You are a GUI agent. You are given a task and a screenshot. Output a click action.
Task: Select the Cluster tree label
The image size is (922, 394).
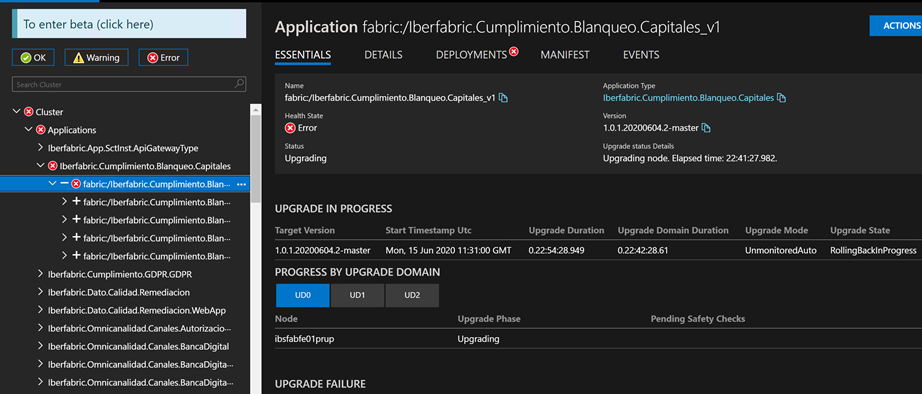point(49,112)
